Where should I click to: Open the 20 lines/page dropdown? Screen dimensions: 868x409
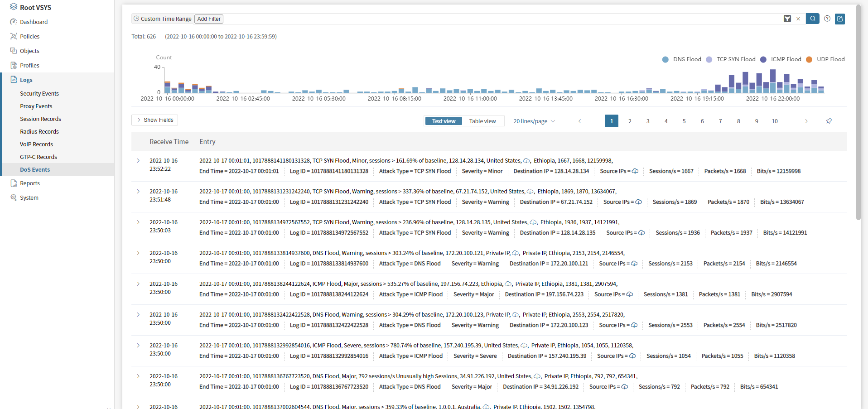534,121
